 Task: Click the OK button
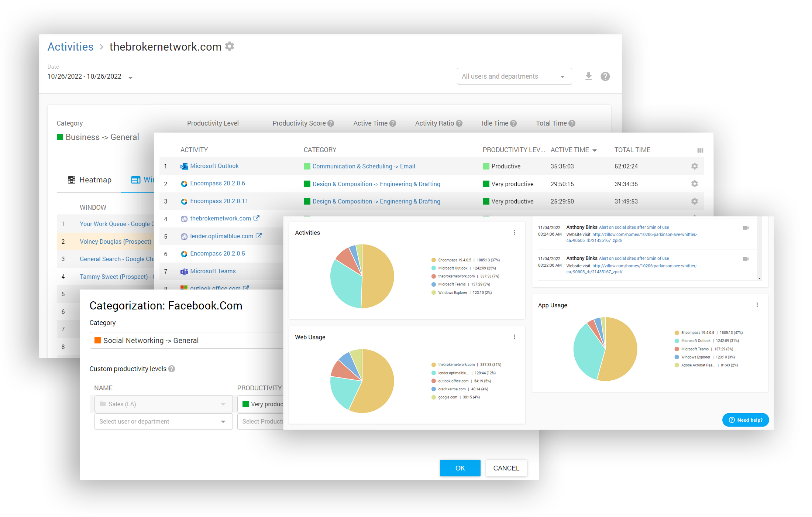460,468
